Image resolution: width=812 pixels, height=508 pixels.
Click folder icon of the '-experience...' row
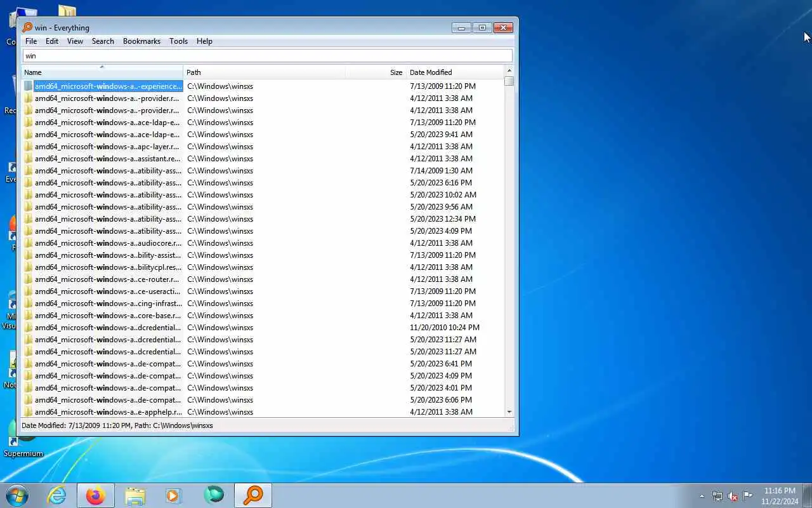click(29, 86)
